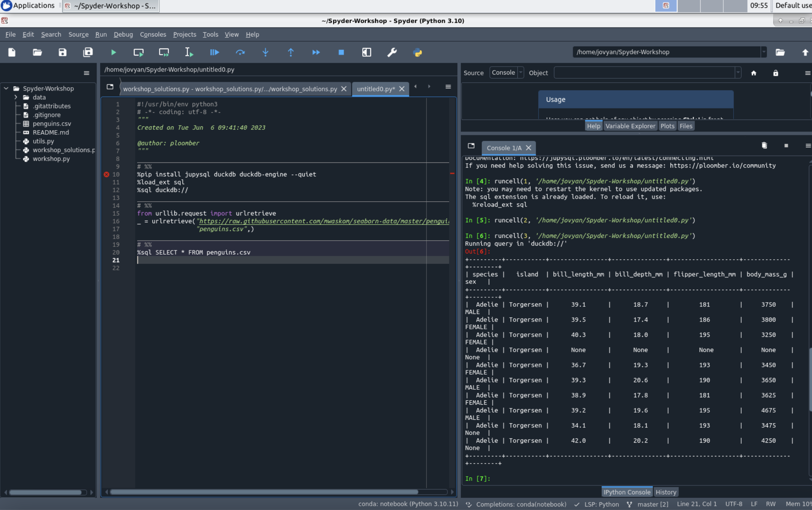Click the Save all files icon
812x510 pixels.
88,52
